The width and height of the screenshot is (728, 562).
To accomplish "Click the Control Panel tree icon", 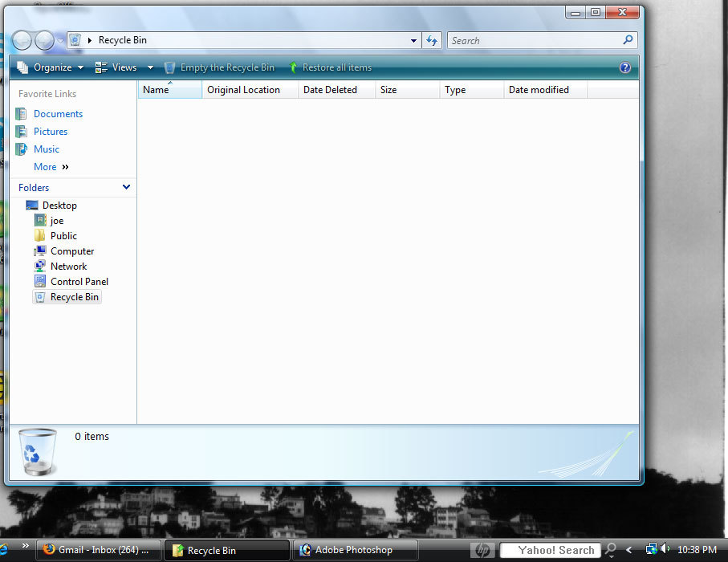I will click(x=40, y=282).
